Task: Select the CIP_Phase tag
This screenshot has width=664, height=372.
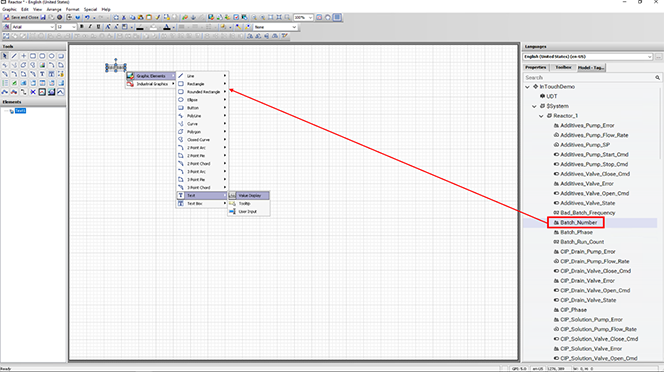Action: [x=573, y=310]
